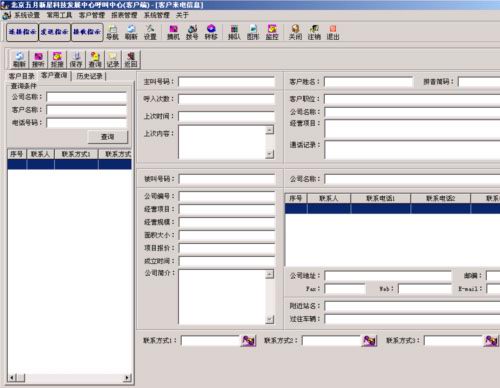
Task: Click the 保存 save icon in second toolbar
Action: pos(76,60)
